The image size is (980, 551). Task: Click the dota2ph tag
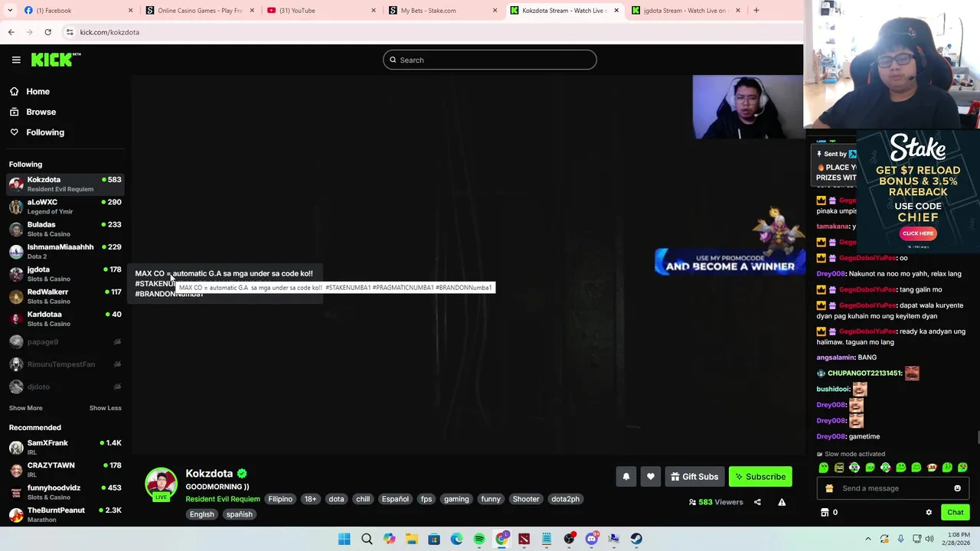pos(565,499)
